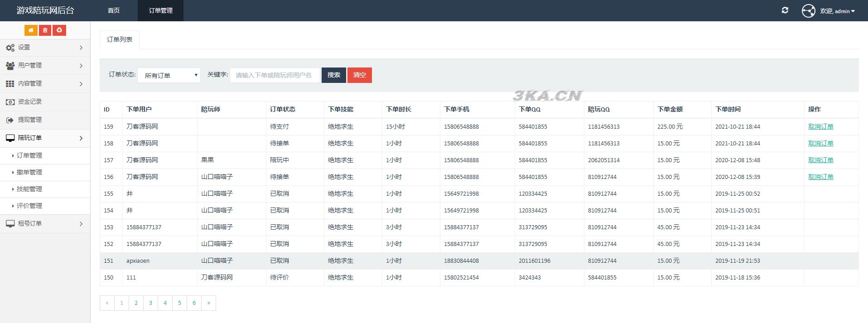868x323 pixels.
Task: Open 用户管理 via its users icon
Action: click(x=10, y=66)
